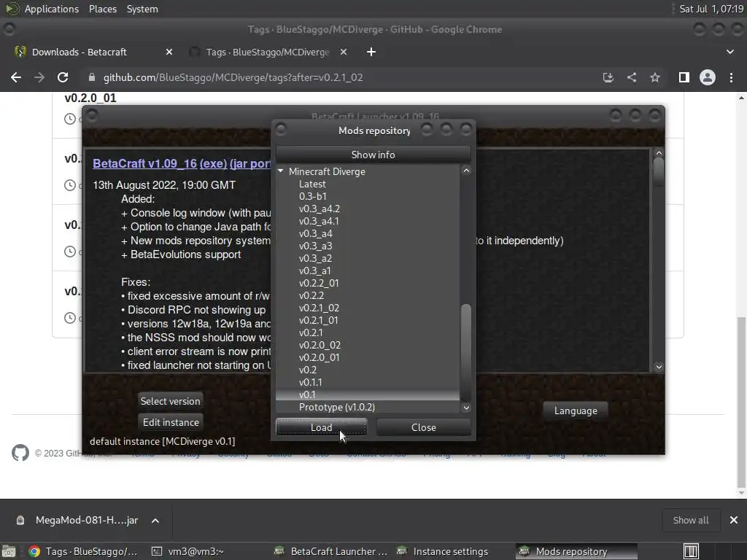
Task: Close the Downloads - Betacraft tab
Action: click(x=169, y=52)
